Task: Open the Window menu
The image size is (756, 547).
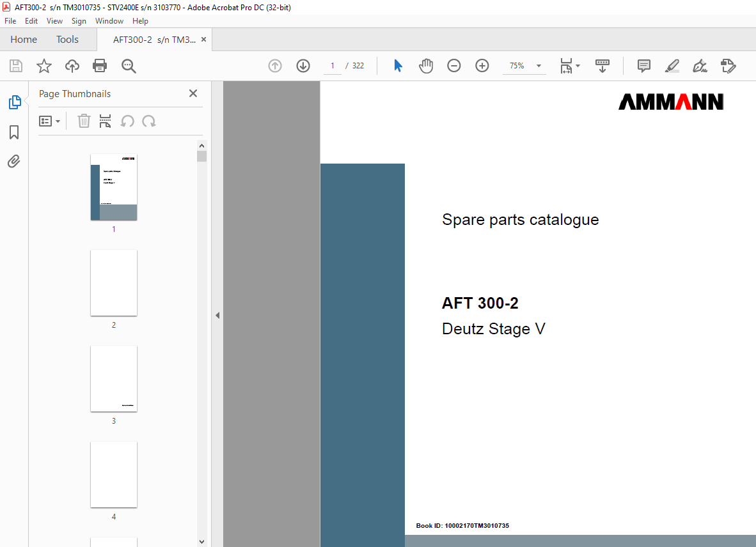Action: pyautogui.click(x=109, y=20)
